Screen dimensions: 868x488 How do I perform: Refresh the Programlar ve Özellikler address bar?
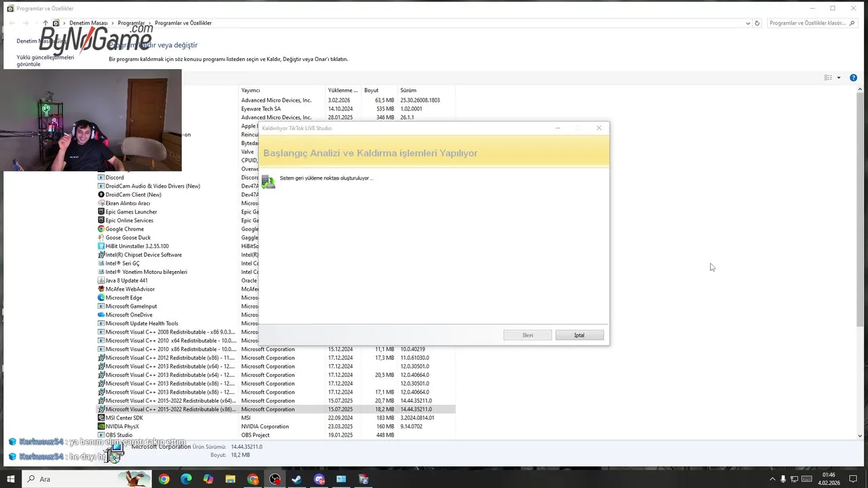tap(757, 23)
